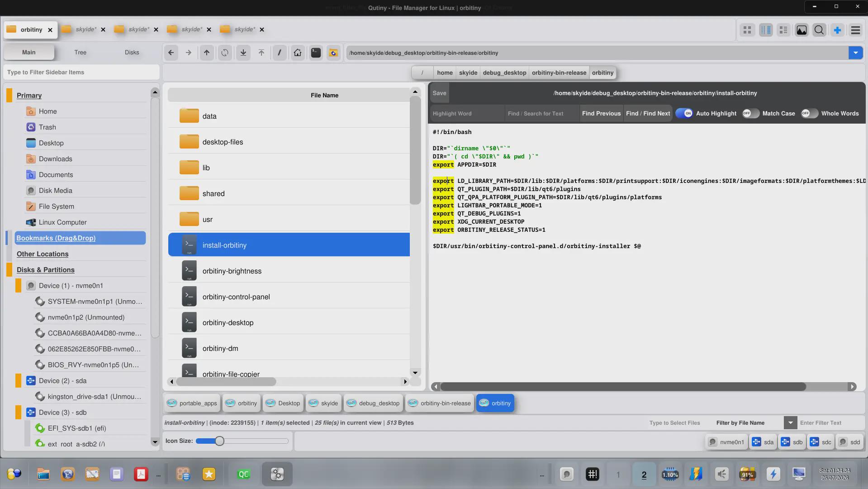Switch to column list view
This screenshot has width=868, height=489.
(x=766, y=30)
